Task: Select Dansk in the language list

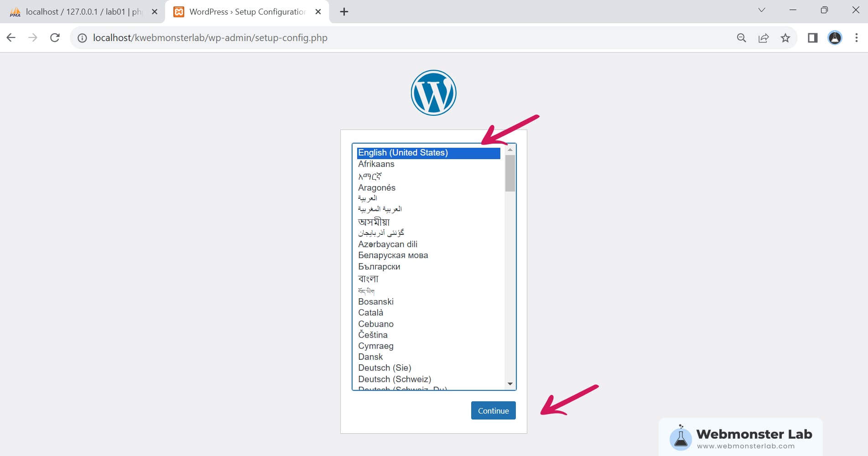Action: 428,357
